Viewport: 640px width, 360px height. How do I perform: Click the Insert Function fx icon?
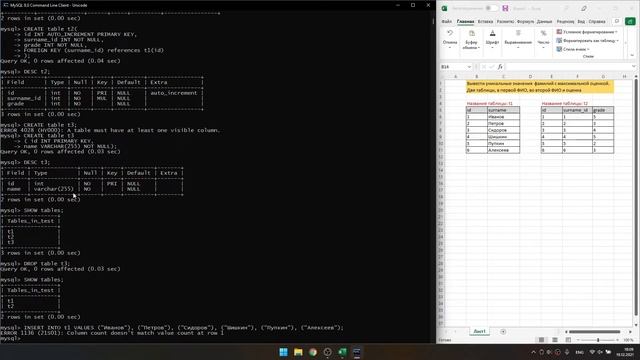click(x=500, y=67)
